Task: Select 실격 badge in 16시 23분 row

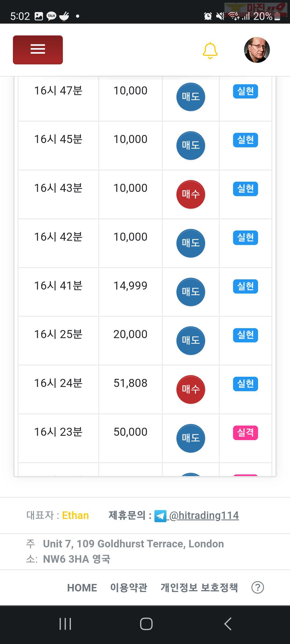Action: (245, 433)
